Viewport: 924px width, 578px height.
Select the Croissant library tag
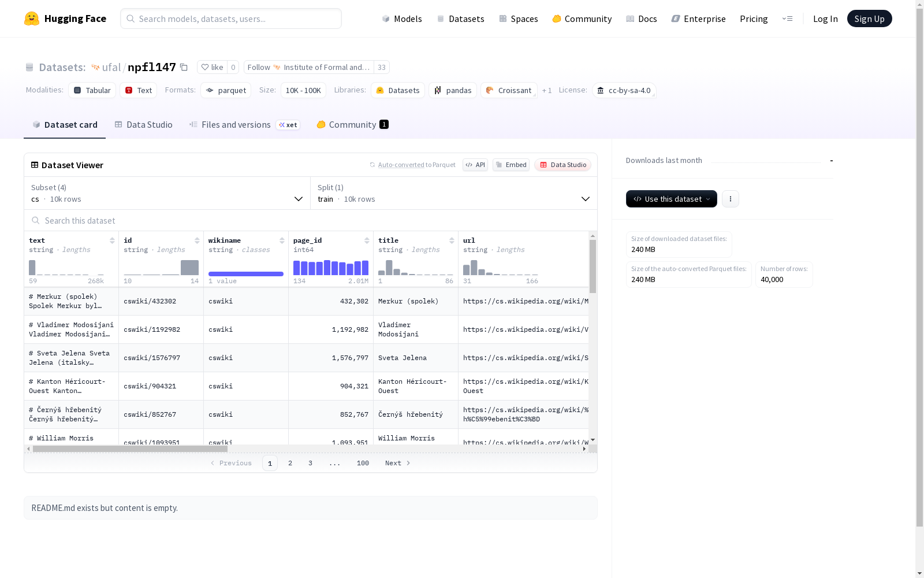point(509,90)
